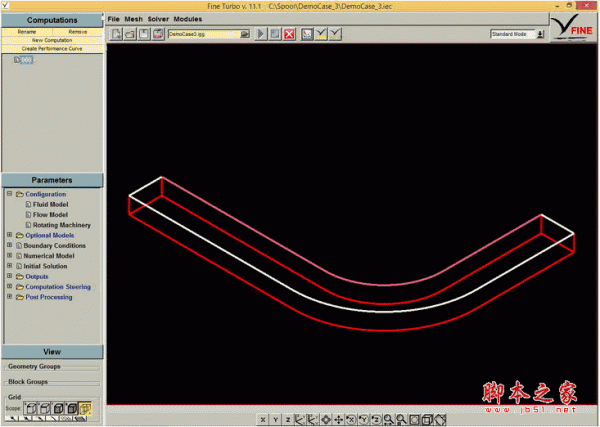Image resolution: width=600 pixels, height=427 pixels.
Task: Select Fluid Model in the parameters tree
Action: [x=51, y=204]
